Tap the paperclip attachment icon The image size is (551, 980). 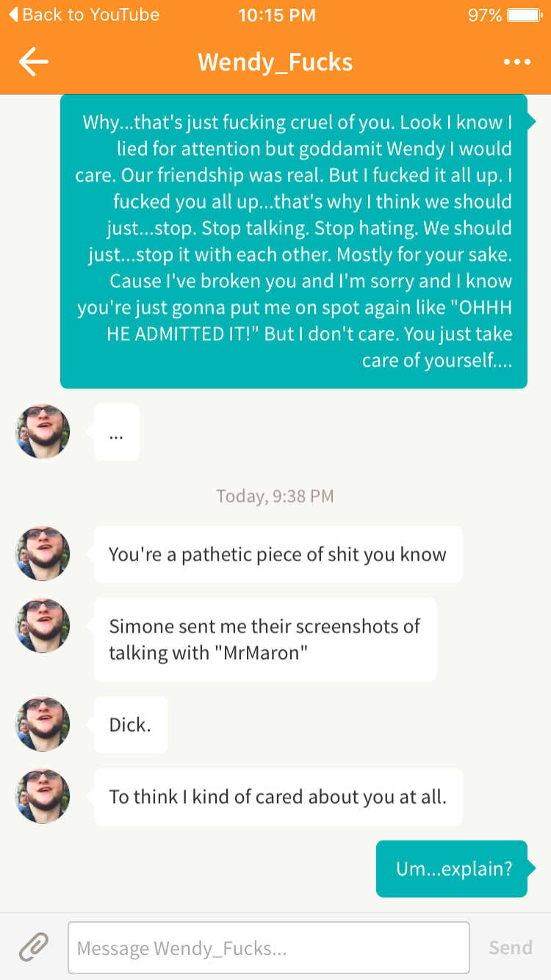pos(34,947)
